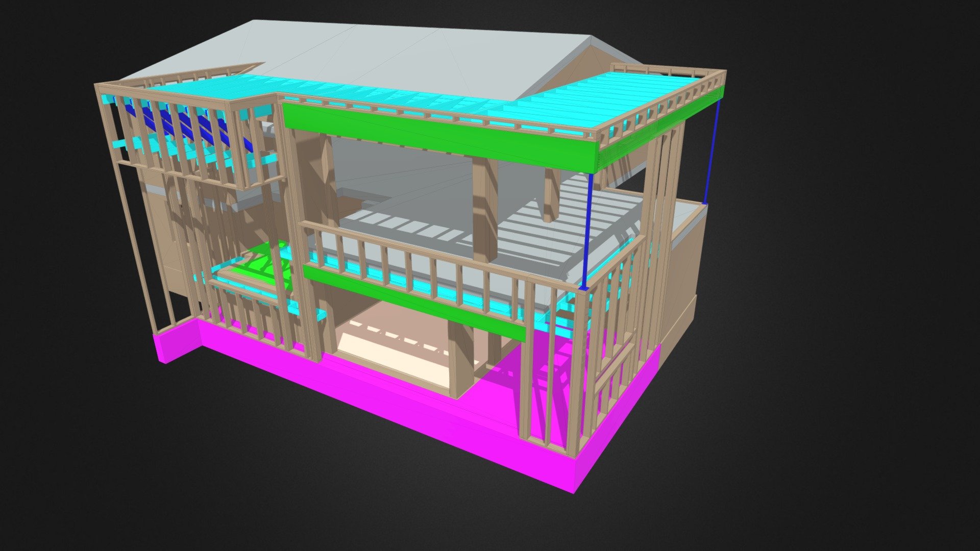The width and height of the screenshot is (980, 551).
Task: Click the cream garage floor panel inside the opening
Action: pyautogui.click(x=393, y=362)
